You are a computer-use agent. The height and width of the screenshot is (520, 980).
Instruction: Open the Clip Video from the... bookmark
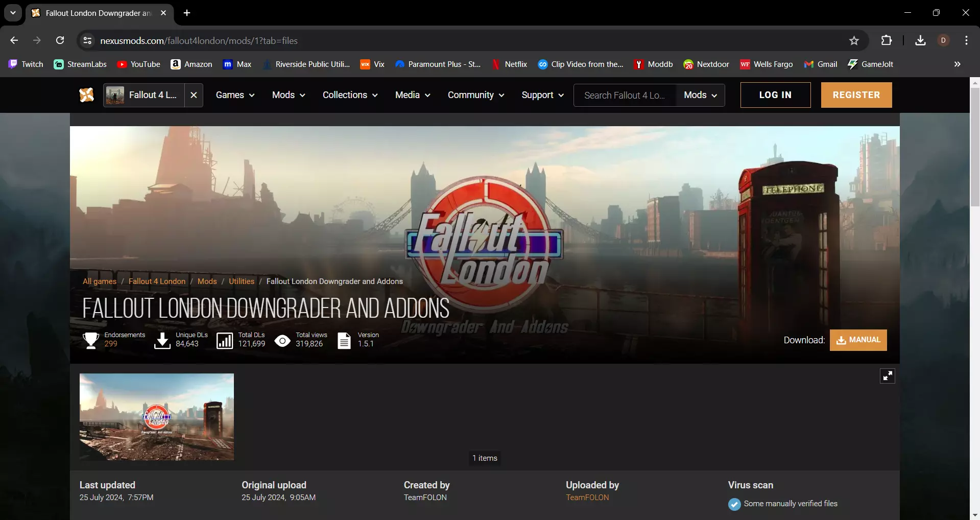[x=581, y=64]
